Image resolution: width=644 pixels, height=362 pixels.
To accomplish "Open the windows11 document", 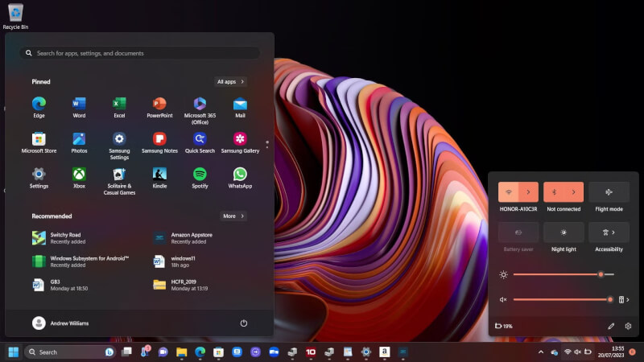I will 174,261.
